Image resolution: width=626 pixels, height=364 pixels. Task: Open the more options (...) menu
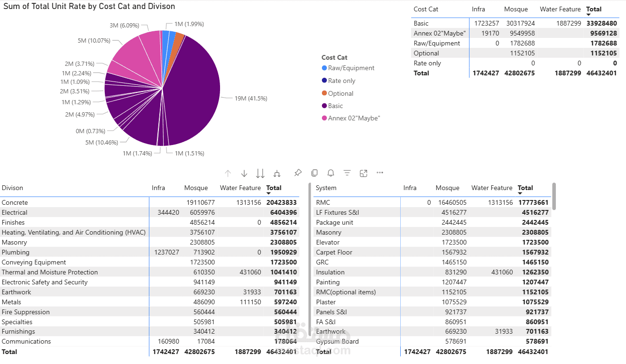pos(379,173)
